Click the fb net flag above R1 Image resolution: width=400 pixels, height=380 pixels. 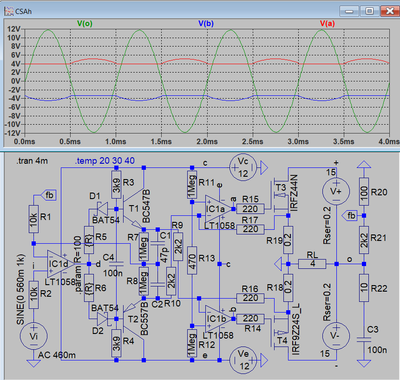(x=48, y=195)
